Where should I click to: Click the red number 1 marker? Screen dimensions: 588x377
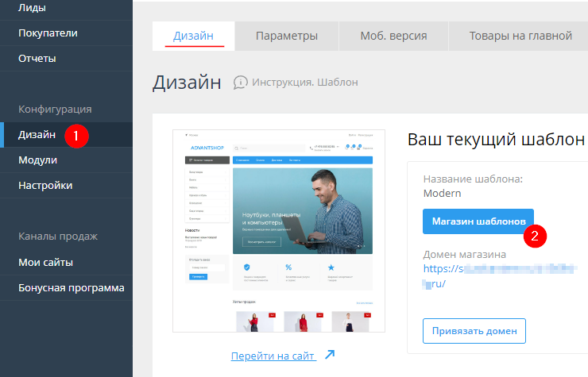click(75, 135)
